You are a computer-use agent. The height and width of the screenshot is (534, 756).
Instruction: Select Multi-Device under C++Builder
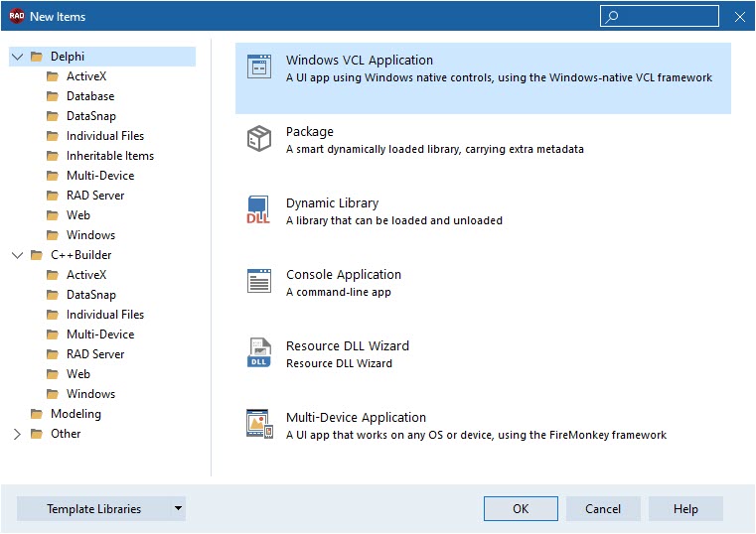tap(100, 334)
